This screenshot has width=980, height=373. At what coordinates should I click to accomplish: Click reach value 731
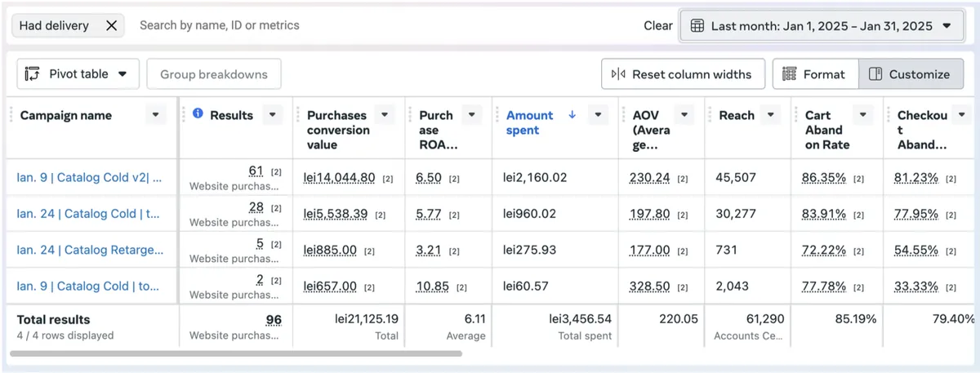pyautogui.click(x=726, y=250)
